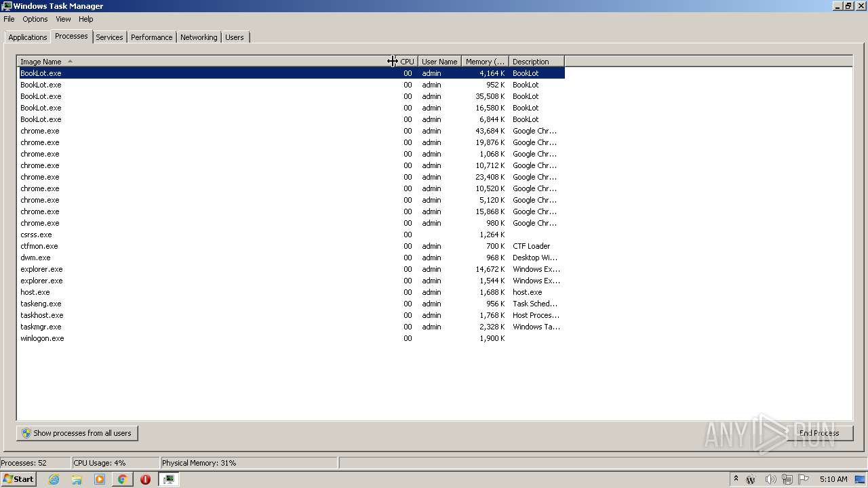Switch to the Users tab
Screen dimensions: 868x488
point(235,37)
